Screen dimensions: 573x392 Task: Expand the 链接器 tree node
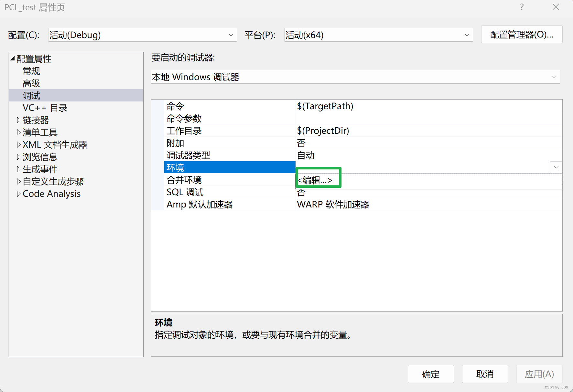coord(18,120)
